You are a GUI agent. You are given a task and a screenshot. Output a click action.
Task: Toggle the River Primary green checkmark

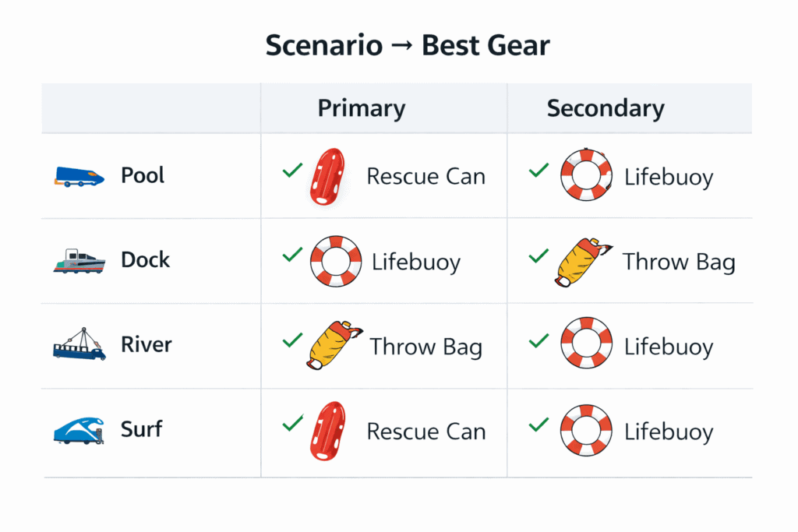[292, 340]
